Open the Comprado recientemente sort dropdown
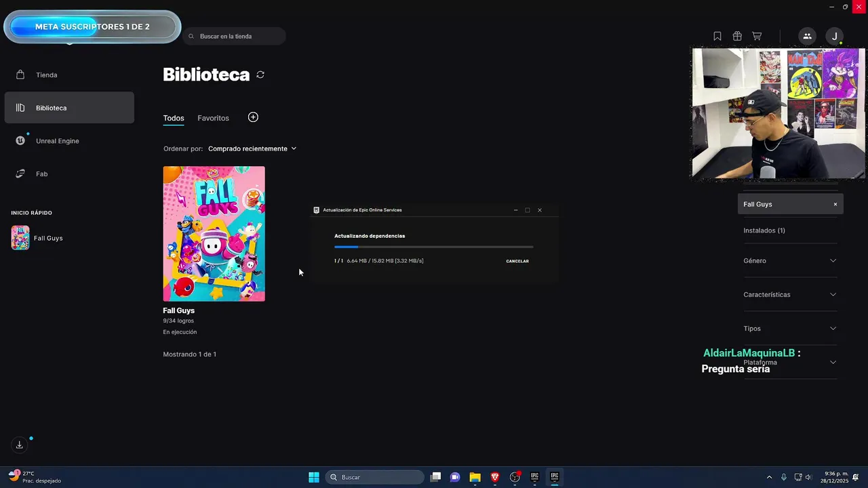868x488 pixels. tap(252, 148)
